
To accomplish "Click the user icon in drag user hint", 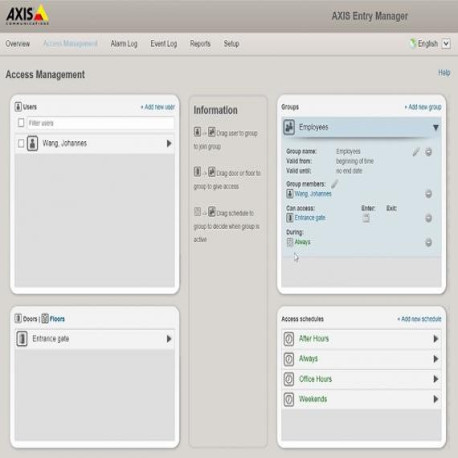I will [197, 132].
